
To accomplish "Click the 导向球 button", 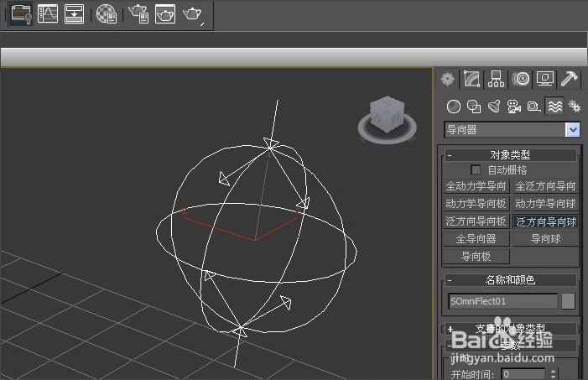I will 545,238.
